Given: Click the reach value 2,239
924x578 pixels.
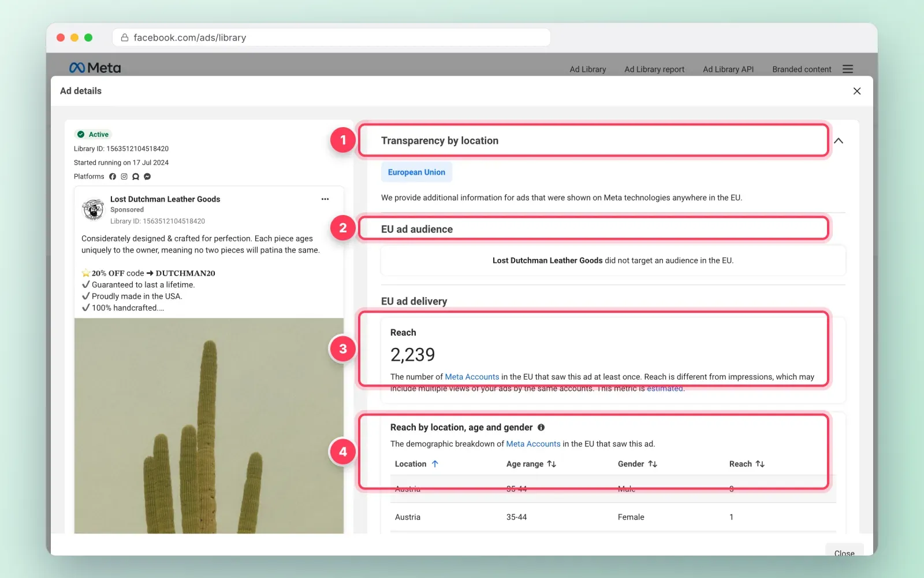Looking at the screenshot, I should coord(412,354).
